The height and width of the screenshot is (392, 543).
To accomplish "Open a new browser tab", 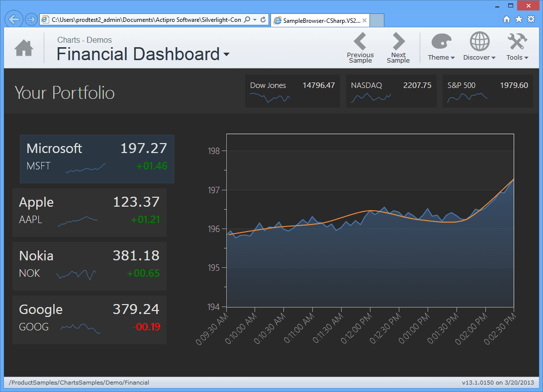I will point(377,20).
